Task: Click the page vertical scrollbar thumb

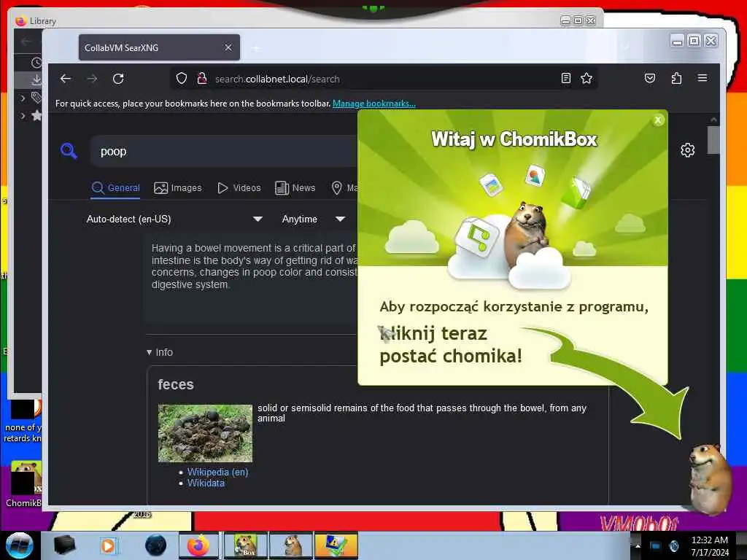Action: point(713,140)
